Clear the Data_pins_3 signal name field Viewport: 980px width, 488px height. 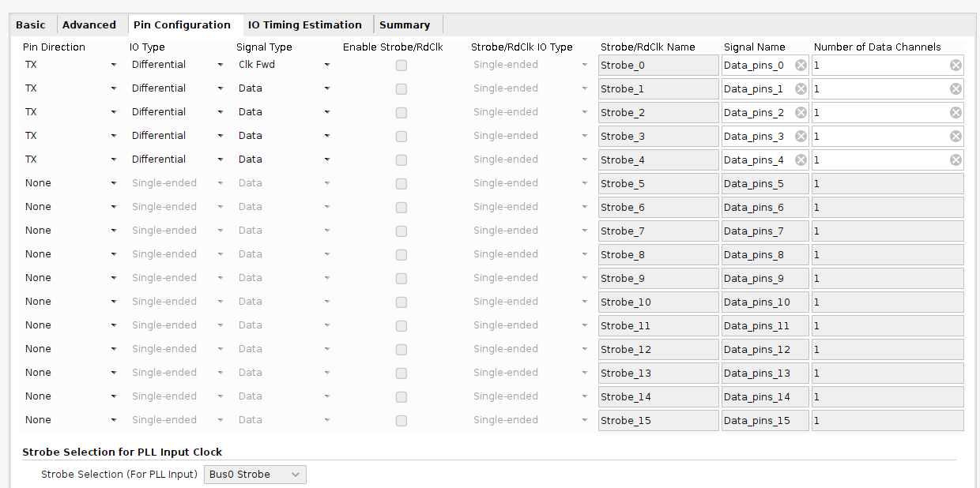(801, 137)
